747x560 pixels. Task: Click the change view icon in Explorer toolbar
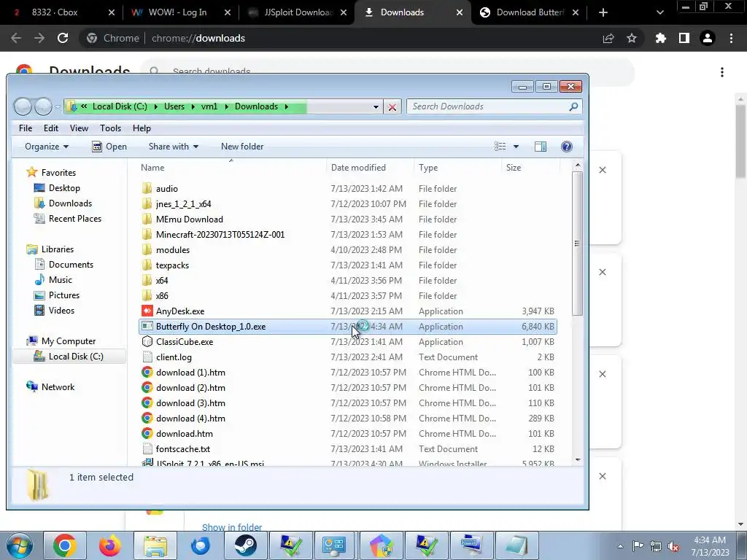(x=500, y=147)
